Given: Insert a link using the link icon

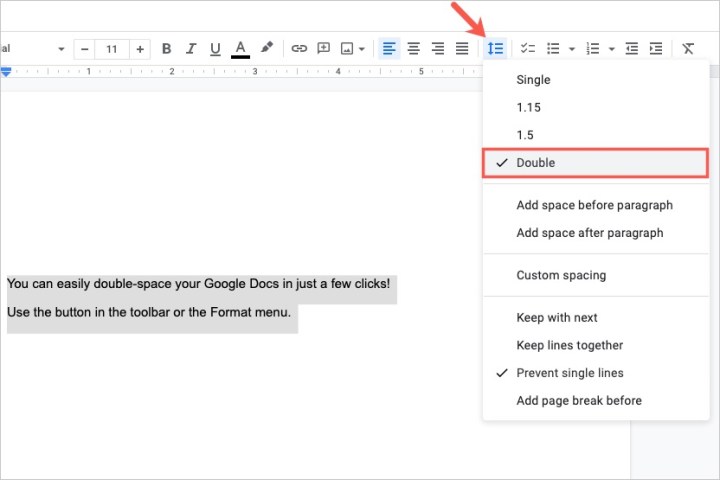Looking at the screenshot, I should point(298,48).
